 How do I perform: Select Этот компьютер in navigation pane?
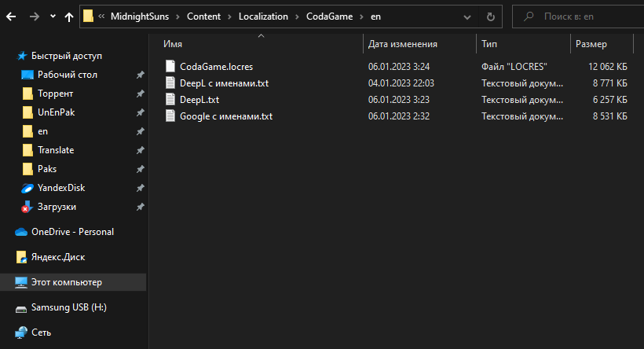[67, 282]
